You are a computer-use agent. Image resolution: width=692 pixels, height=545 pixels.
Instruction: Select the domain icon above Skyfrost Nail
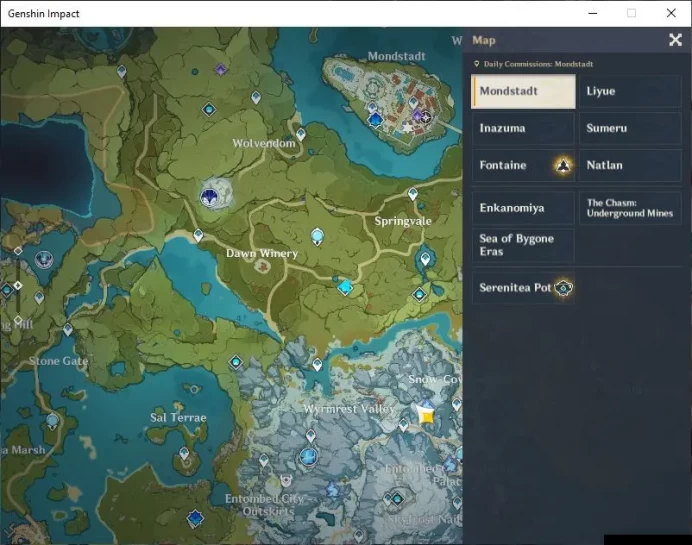(x=397, y=499)
